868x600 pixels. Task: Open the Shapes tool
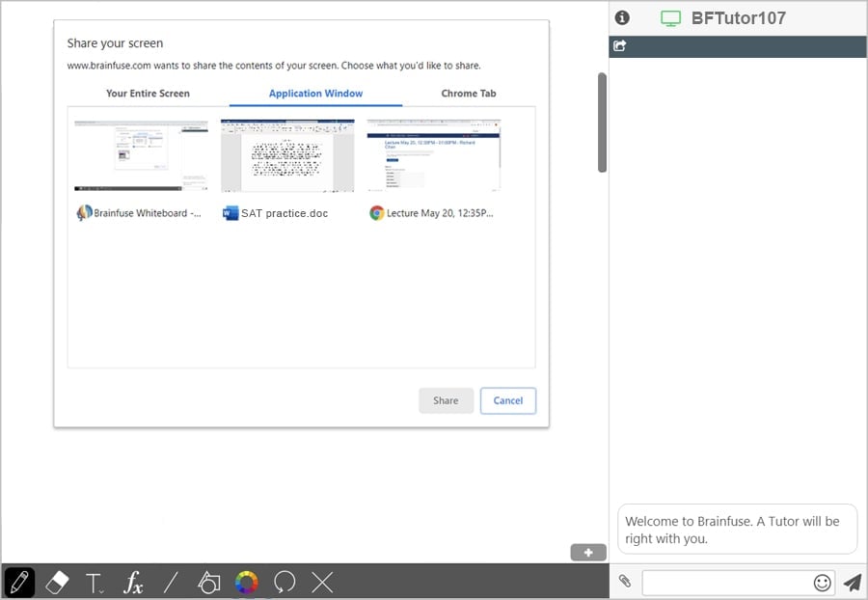[x=208, y=582]
